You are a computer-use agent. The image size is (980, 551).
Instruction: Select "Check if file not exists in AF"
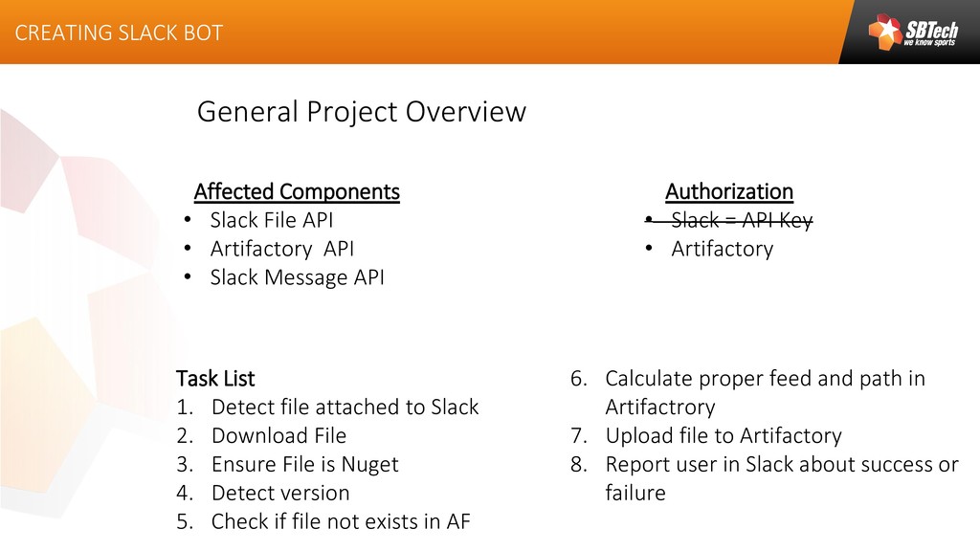tap(341, 521)
